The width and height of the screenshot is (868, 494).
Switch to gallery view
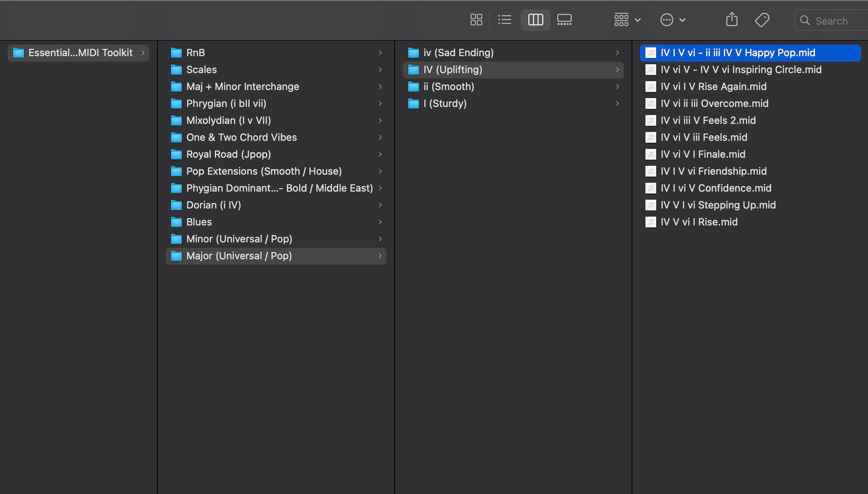click(x=564, y=20)
